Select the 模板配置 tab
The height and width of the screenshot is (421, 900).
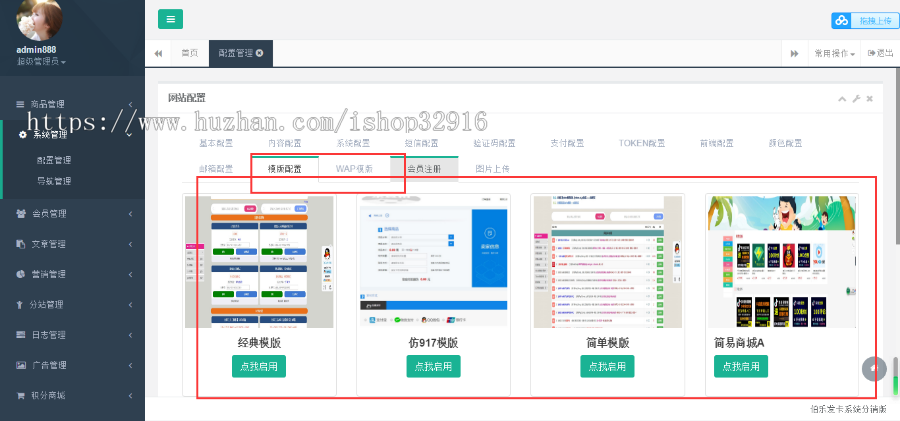(285, 169)
